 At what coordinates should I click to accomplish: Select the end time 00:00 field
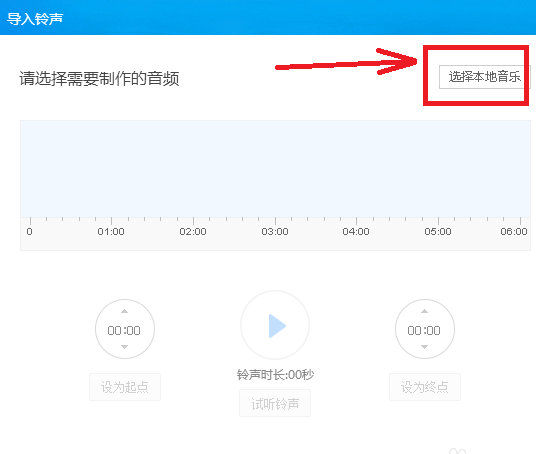click(424, 330)
